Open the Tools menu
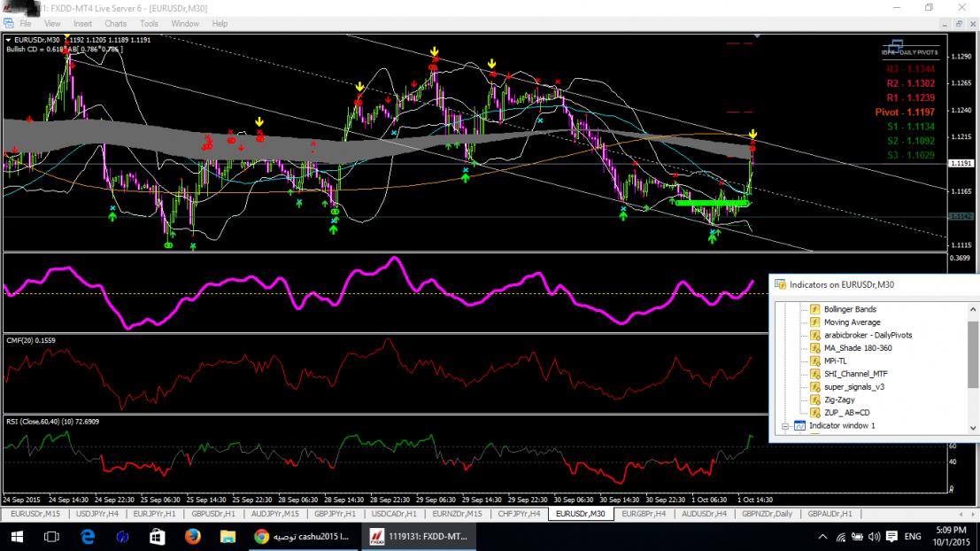980x551 pixels. point(149,24)
